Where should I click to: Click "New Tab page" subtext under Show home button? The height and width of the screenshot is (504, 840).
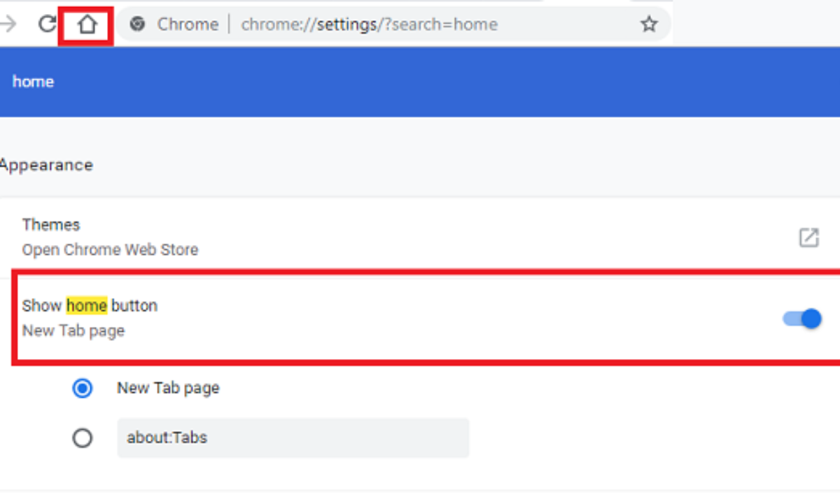tap(73, 330)
